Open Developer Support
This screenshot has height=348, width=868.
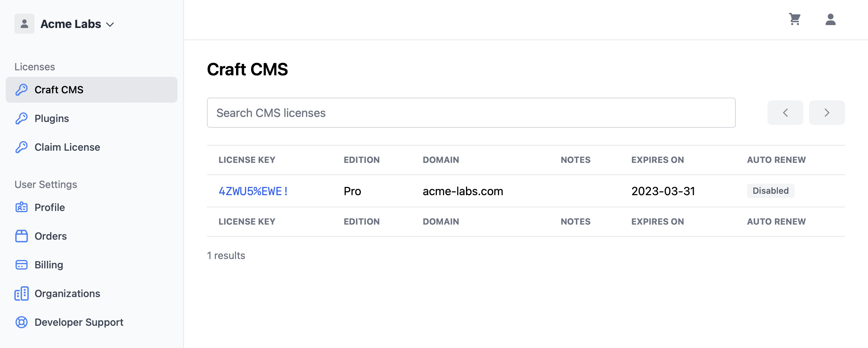click(92, 322)
